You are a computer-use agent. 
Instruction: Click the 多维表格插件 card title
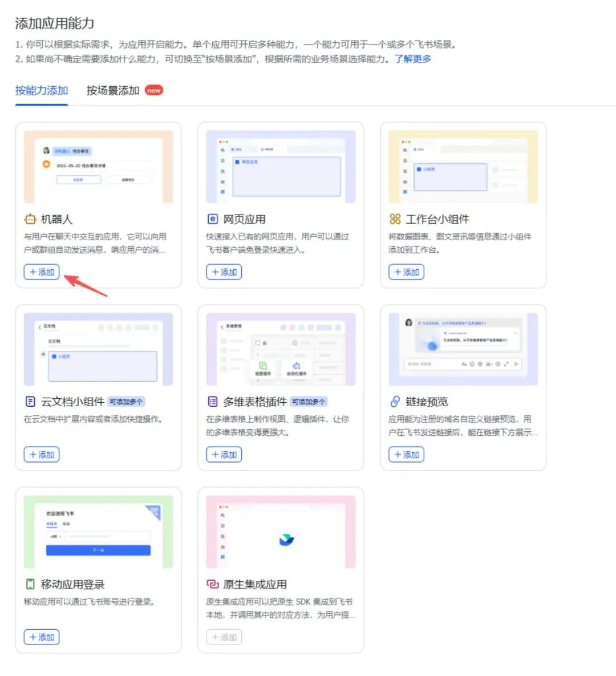tap(255, 402)
